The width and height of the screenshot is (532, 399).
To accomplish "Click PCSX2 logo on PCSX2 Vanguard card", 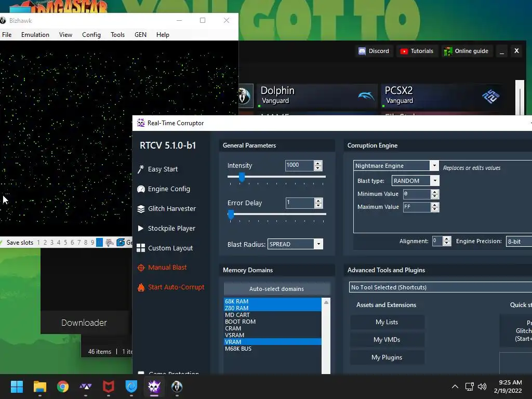I will pyautogui.click(x=490, y=96).
